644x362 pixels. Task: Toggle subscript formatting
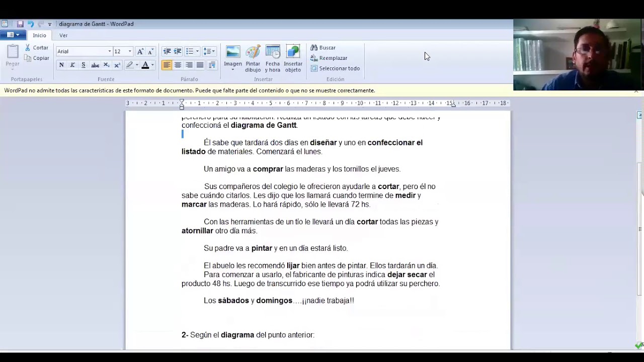pos(106,65)
